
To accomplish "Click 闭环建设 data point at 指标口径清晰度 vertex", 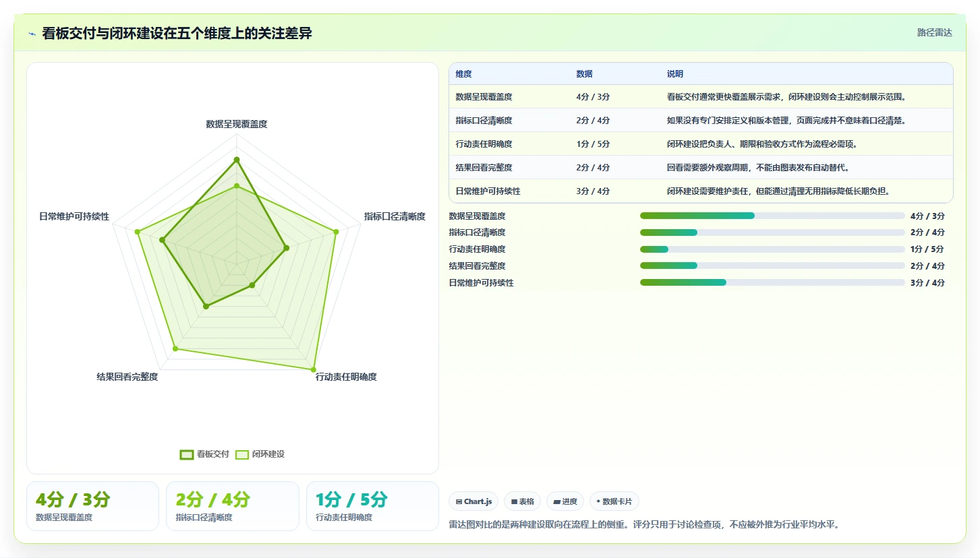I will click(336, 231).
